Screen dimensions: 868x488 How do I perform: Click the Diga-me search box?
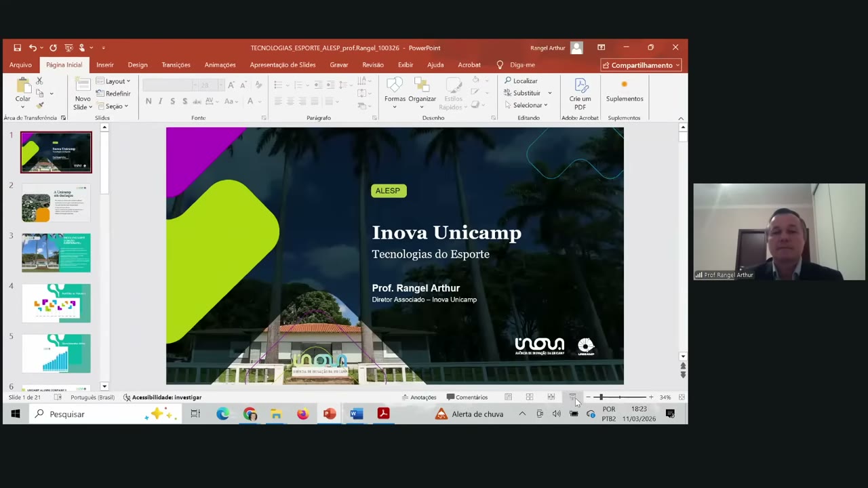[x=516, y=65]
